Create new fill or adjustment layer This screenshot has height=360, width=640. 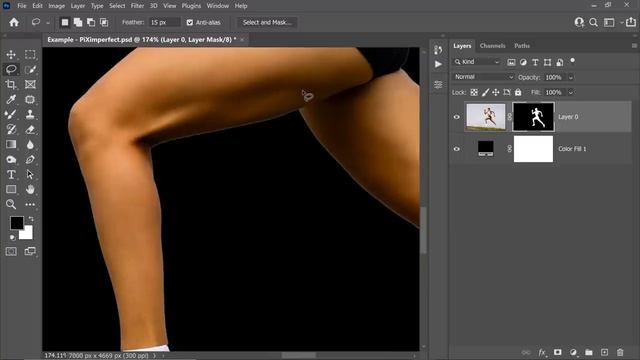click(x=573, y=352)
